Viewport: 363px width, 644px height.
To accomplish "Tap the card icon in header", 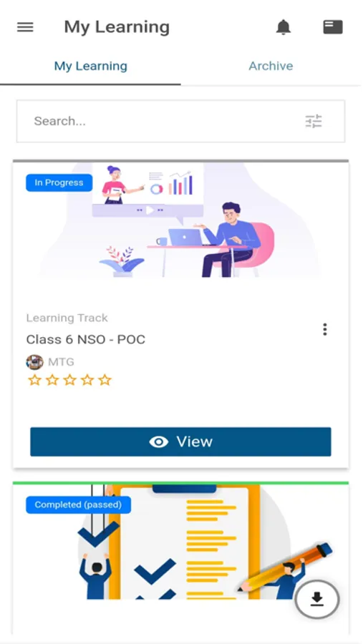I will tap(333, 27).
